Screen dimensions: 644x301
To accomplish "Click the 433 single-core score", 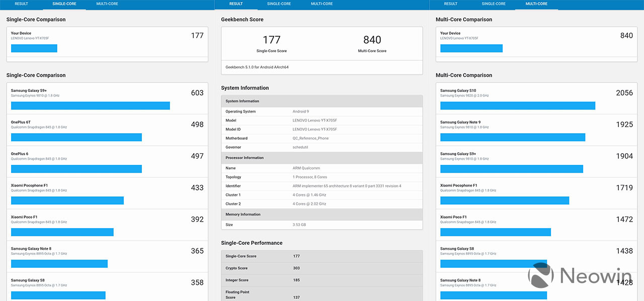I will click(x=197, y=188).
